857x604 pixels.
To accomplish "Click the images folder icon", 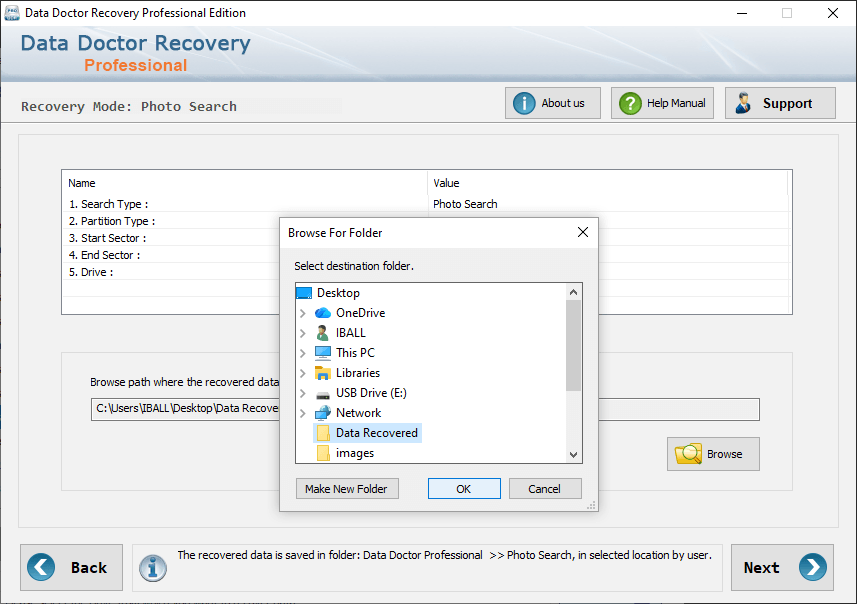I will click(x=323, y=453).
